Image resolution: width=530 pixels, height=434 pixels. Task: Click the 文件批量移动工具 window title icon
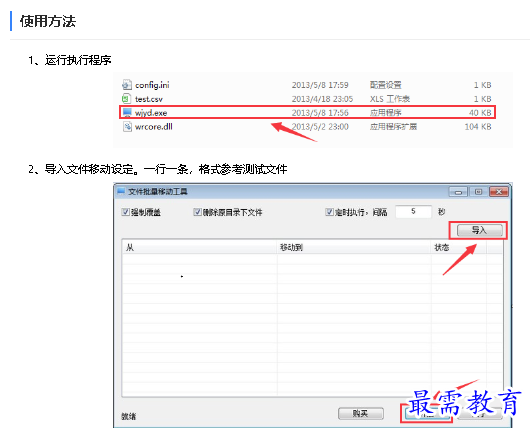pyautogui.click(x=121, y=192)
